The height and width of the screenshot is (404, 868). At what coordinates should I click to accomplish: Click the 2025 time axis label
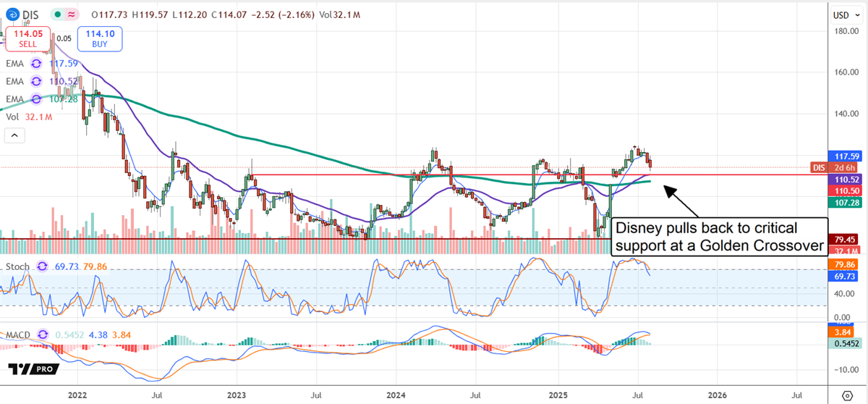(x=557, y=395)
